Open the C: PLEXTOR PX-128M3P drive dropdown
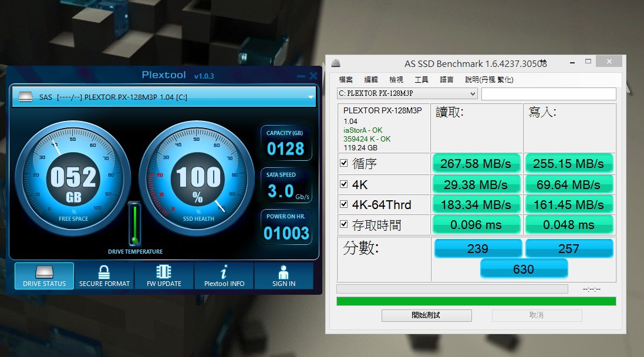This screenshot has height=357, width=644. click(x=407, y=94)
